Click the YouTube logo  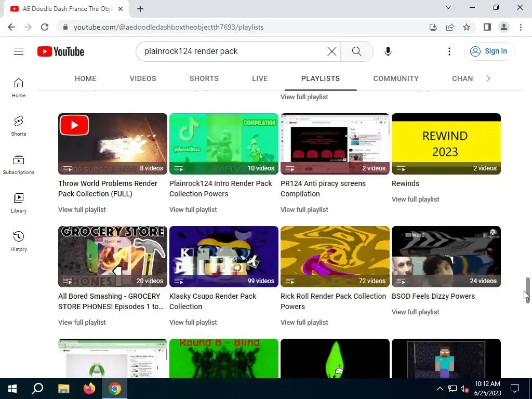point(61,51)
